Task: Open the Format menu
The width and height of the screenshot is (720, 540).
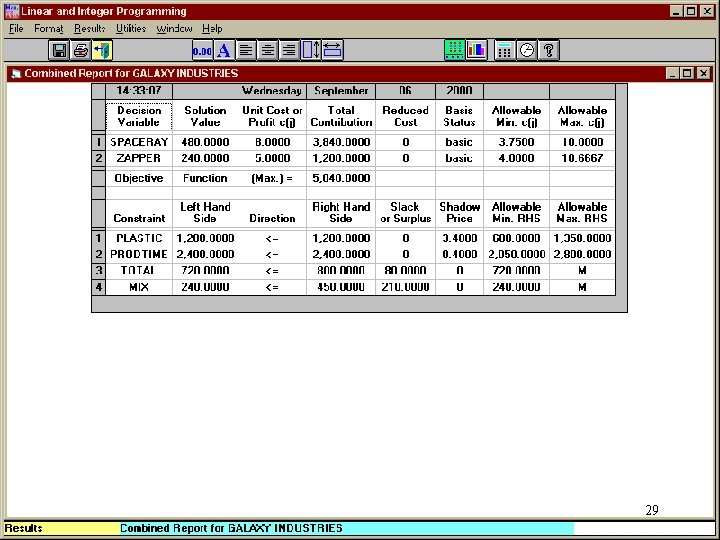Action: click(x=49, y=28)
